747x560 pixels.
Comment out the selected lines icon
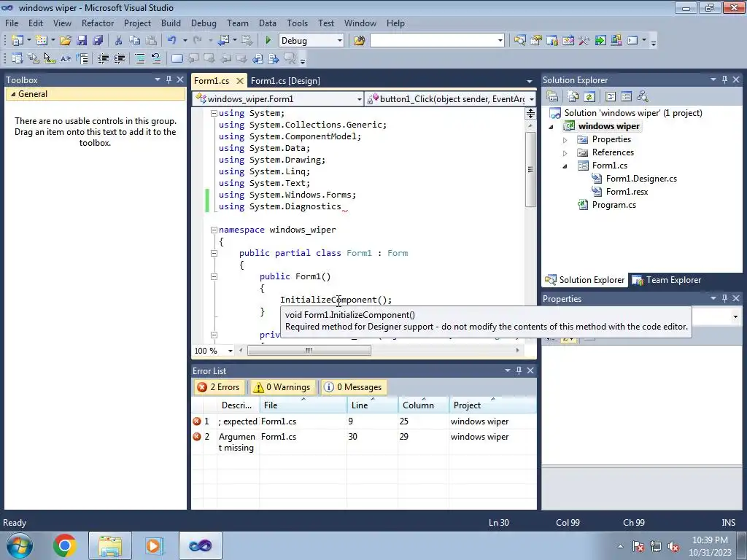140,58
